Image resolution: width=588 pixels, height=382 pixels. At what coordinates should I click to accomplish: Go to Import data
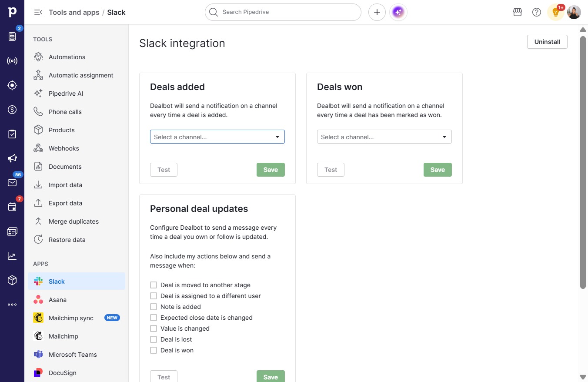pos(77,185)
